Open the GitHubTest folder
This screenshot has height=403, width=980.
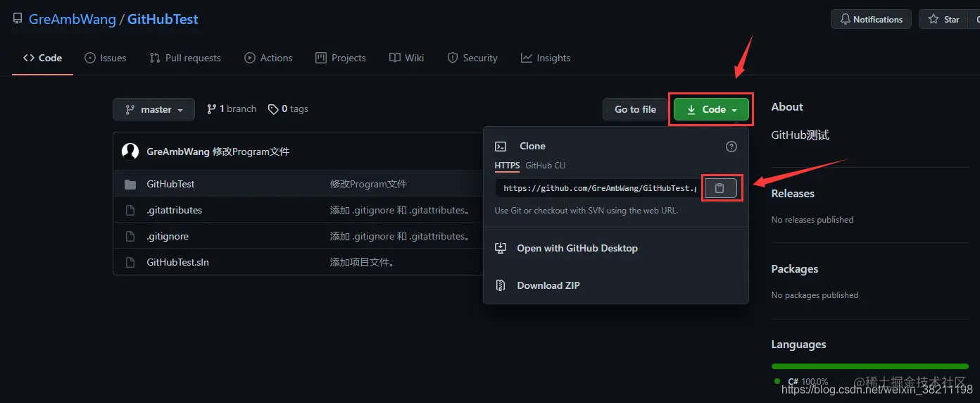tap(170, 184)
